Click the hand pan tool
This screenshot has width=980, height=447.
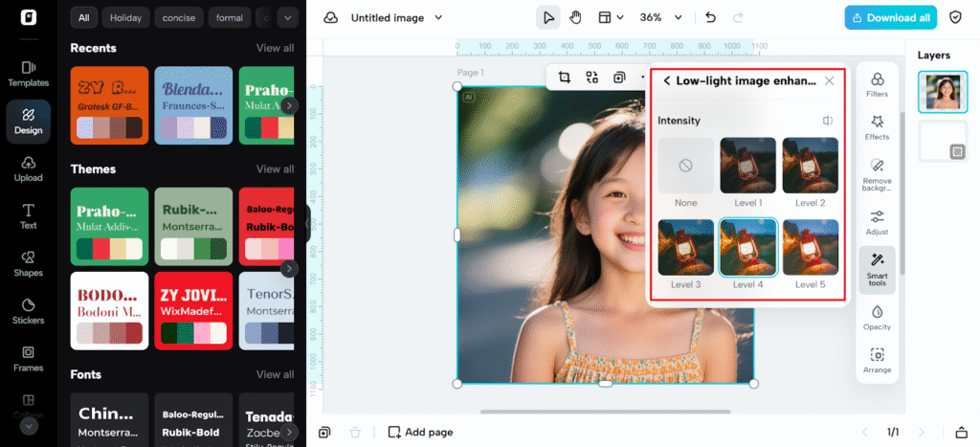[x=575, y=17]
